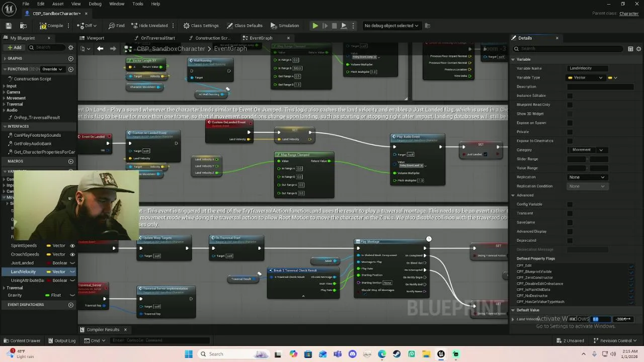The image size is (644, 362).
Task: Browse to asset in Content Browser
Action: pos(23,26)
